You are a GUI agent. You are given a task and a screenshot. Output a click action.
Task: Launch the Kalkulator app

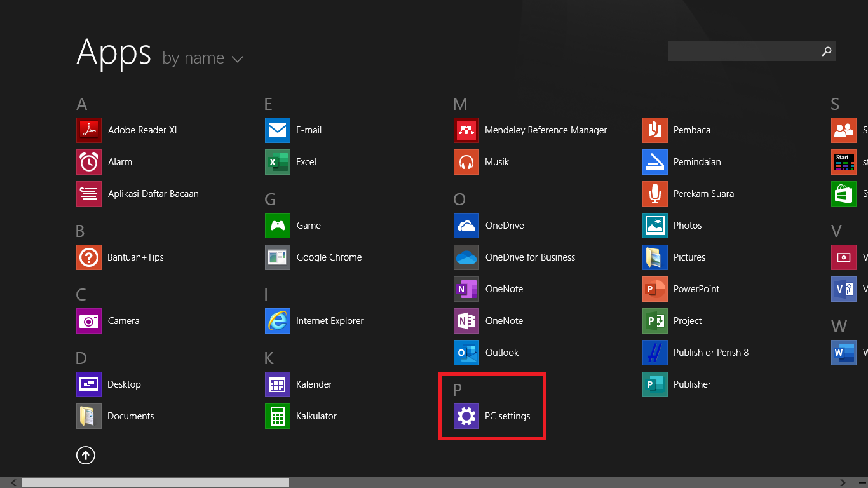301,416
